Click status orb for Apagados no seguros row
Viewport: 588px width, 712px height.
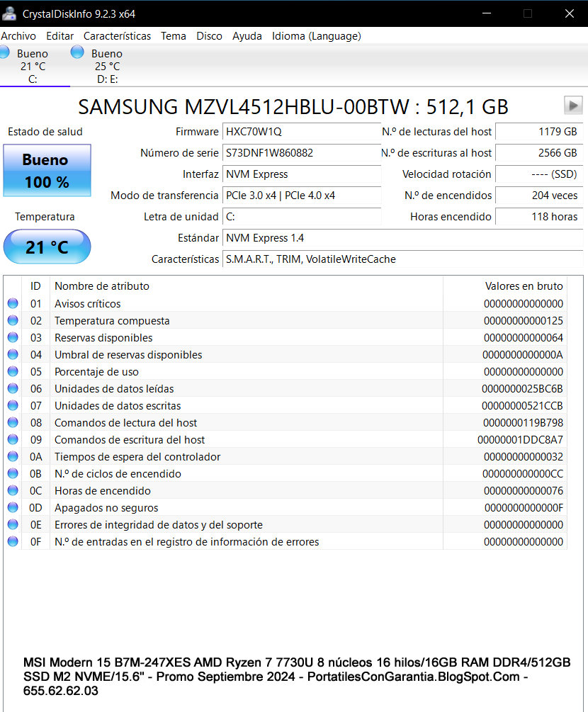13,507
